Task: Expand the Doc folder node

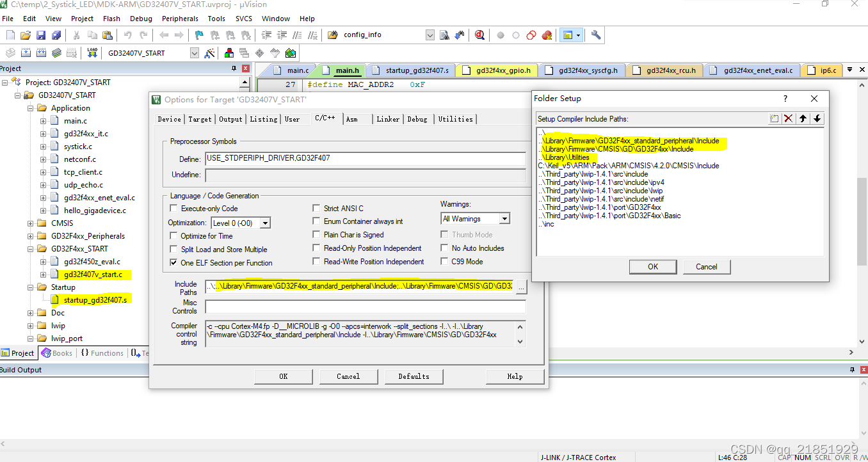Action: 30,313
